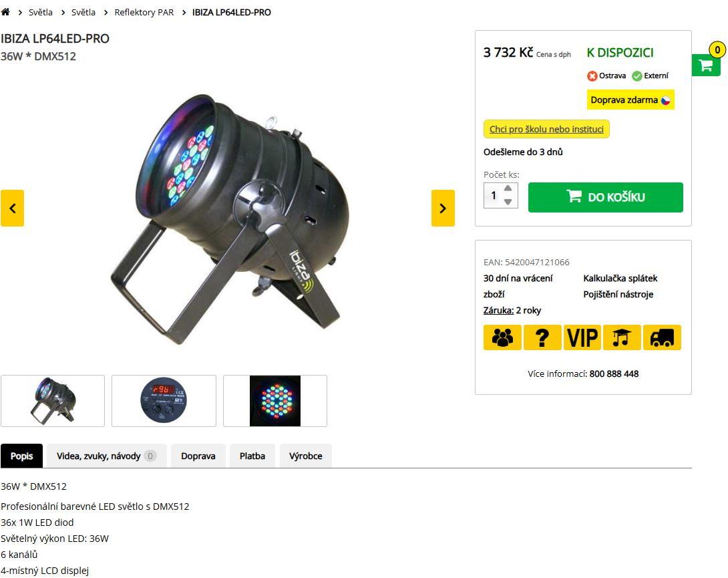Decrease quantity with the down arrow
This screenshot has height=578, width=728.
[x=508, y=202]
